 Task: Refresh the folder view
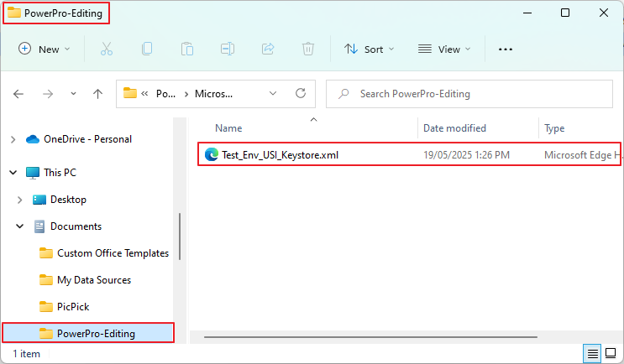301,94
